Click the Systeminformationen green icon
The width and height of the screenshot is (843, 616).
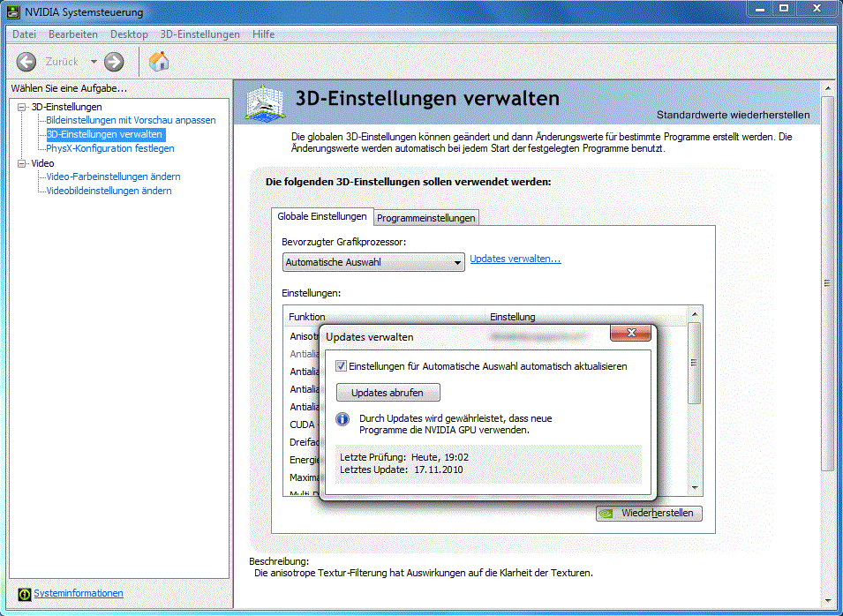(x=24, y=594)
